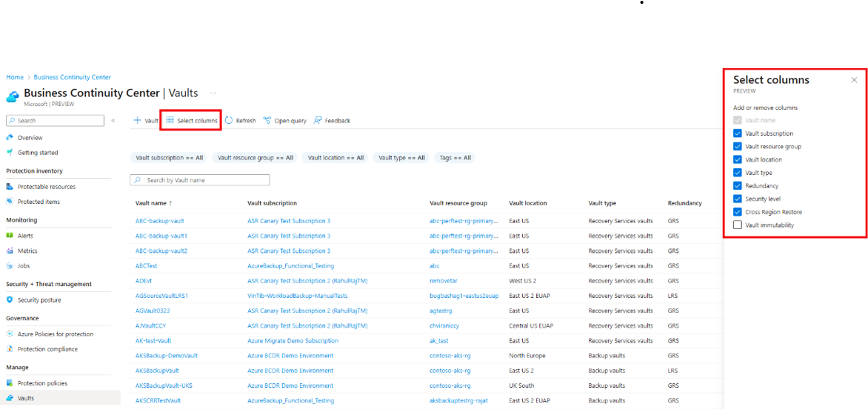Click the Protected items icon
The height and width of the screenshot is (410, 868).
coord(10,202)
